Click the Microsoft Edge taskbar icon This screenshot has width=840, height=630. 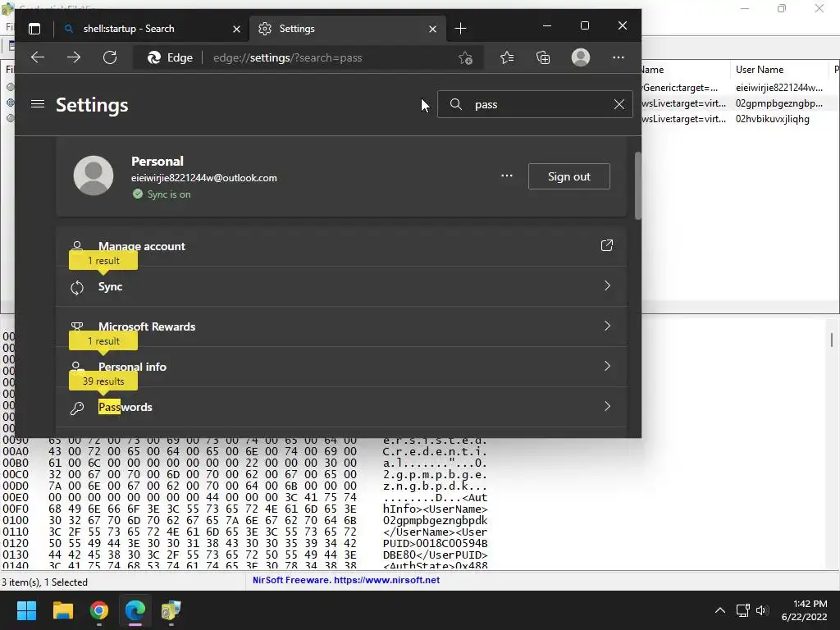point(135,610)
